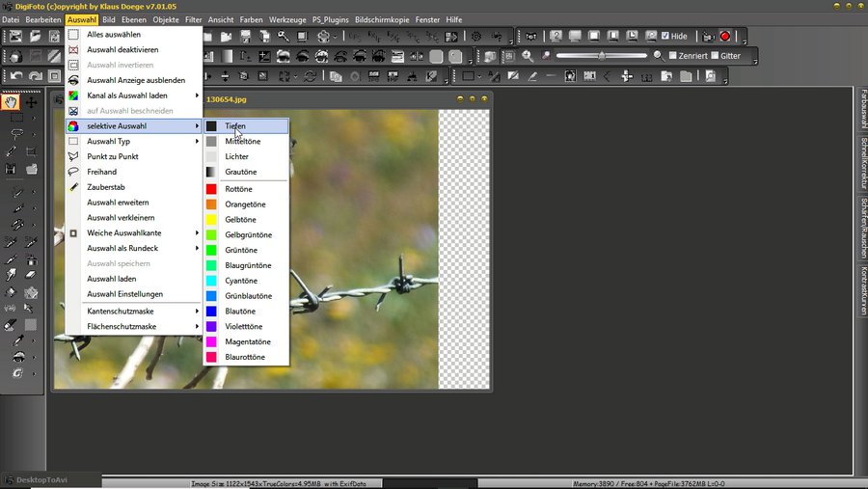Select the Hand pan tool
The height and width of the screenshot is (489, 868).
(x=12, y=102)
